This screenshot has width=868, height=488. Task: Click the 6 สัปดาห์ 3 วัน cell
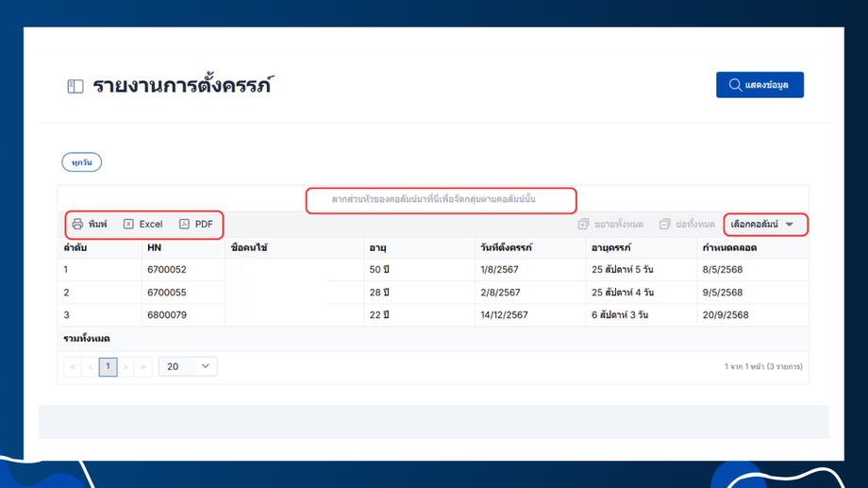tap(641, 315)
